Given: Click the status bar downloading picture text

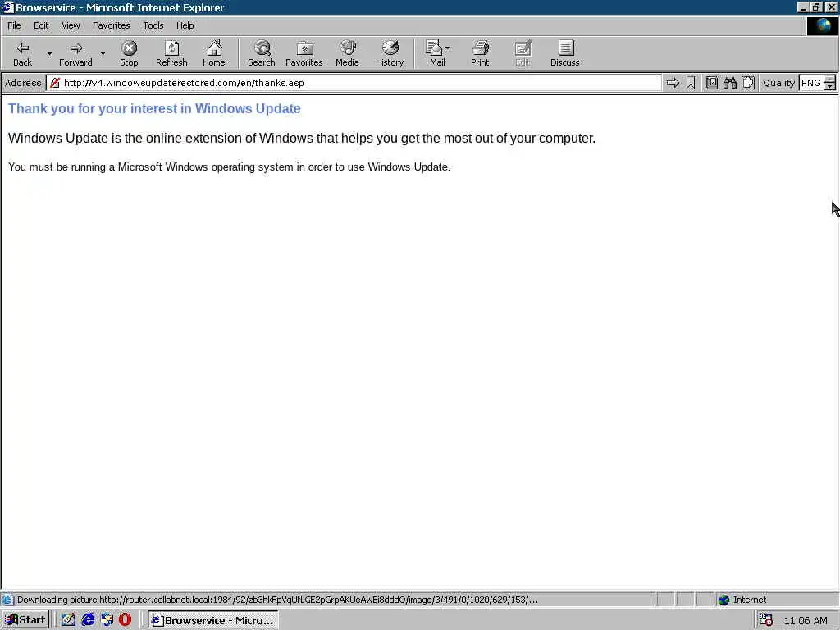Looking at the screenshot, I should click(x=277, y=600).
